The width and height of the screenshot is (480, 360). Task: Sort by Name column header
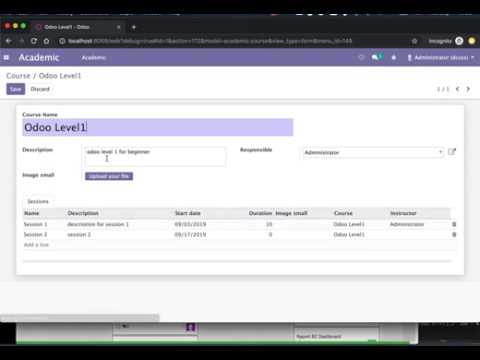point(32,213)
